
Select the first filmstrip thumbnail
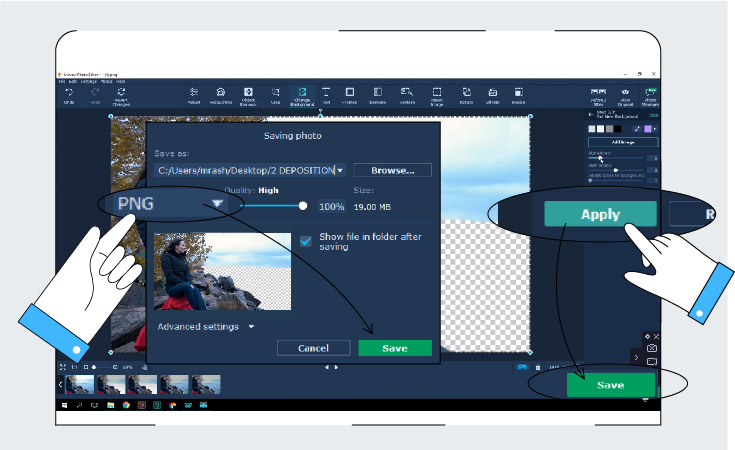[80, 384]
